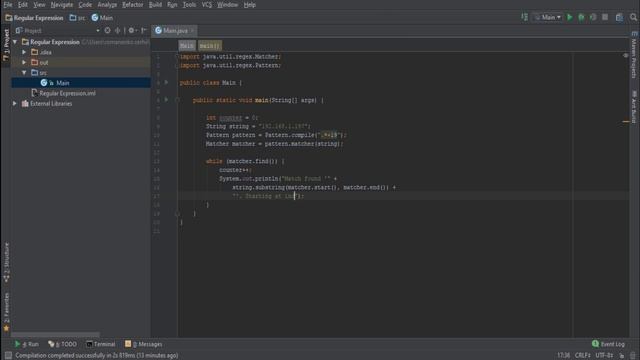Open the Refactor menu
Image resolution: width=640 pixels, height=360 pixels.
(133, 5)
